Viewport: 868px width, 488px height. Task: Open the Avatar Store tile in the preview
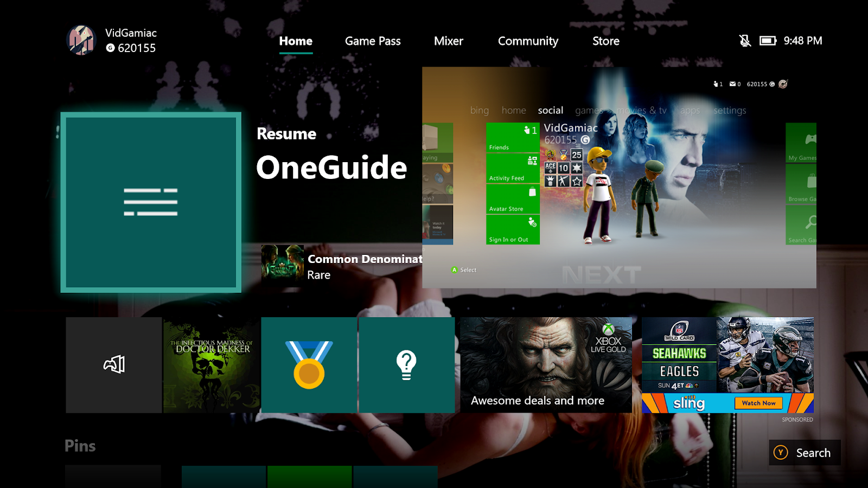[x=513, y=199]
